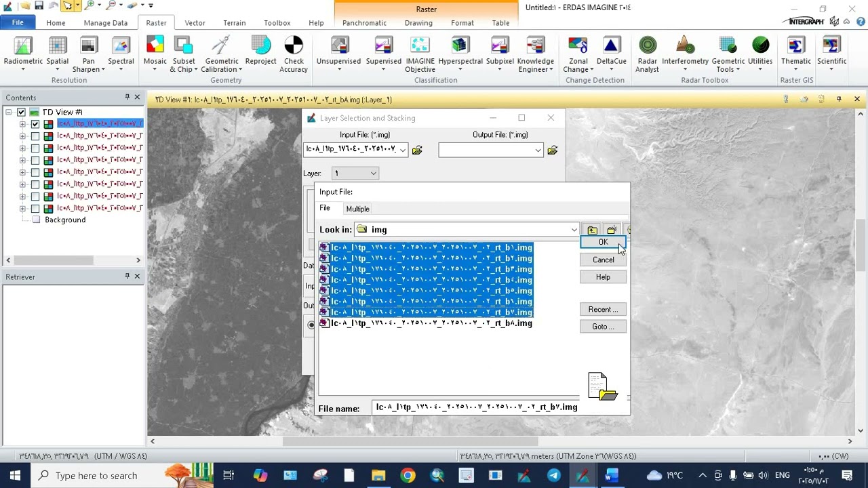The image size is (868, 488).
Task: Click the Windows taskbar search box
Action: point(97,476)
